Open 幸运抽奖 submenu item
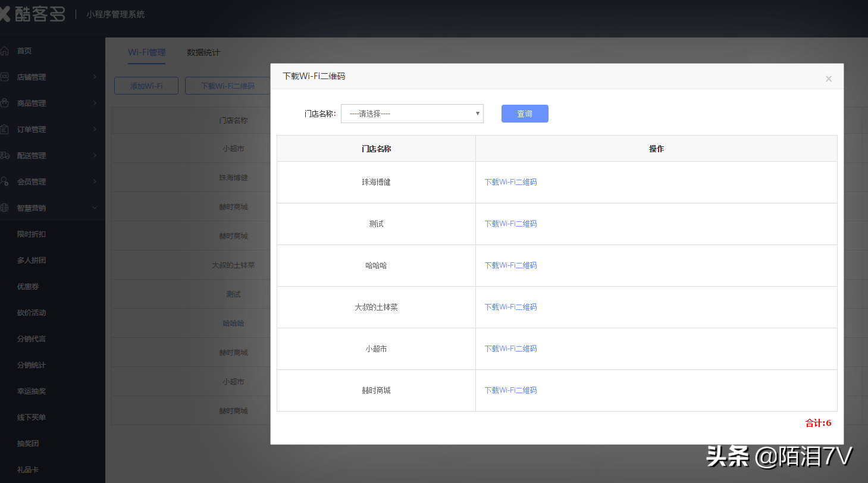The height and width of the screenshot is (483, 868). click(32, 391)
